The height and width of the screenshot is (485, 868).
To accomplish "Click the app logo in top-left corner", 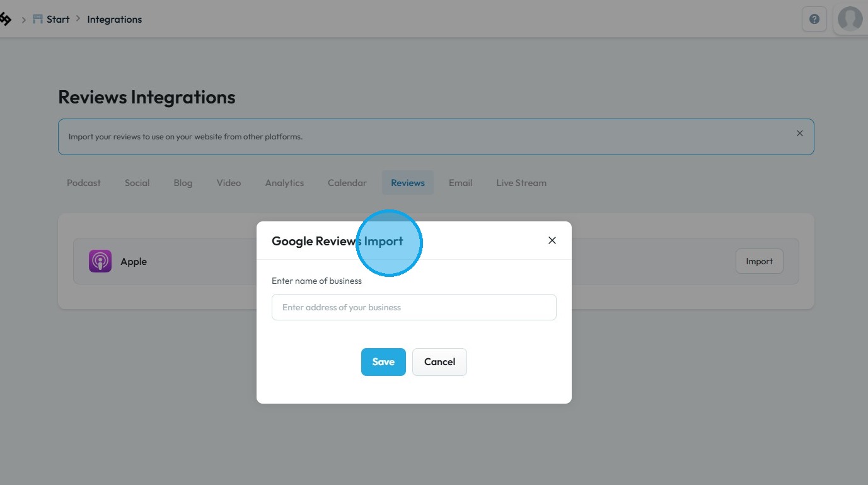I will click(x=5, y=20).
